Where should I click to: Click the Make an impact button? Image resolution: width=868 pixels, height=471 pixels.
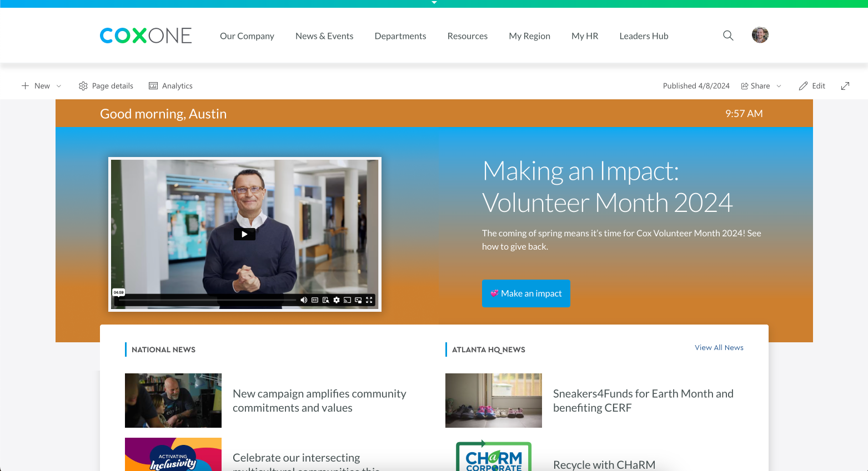(526, 293)
